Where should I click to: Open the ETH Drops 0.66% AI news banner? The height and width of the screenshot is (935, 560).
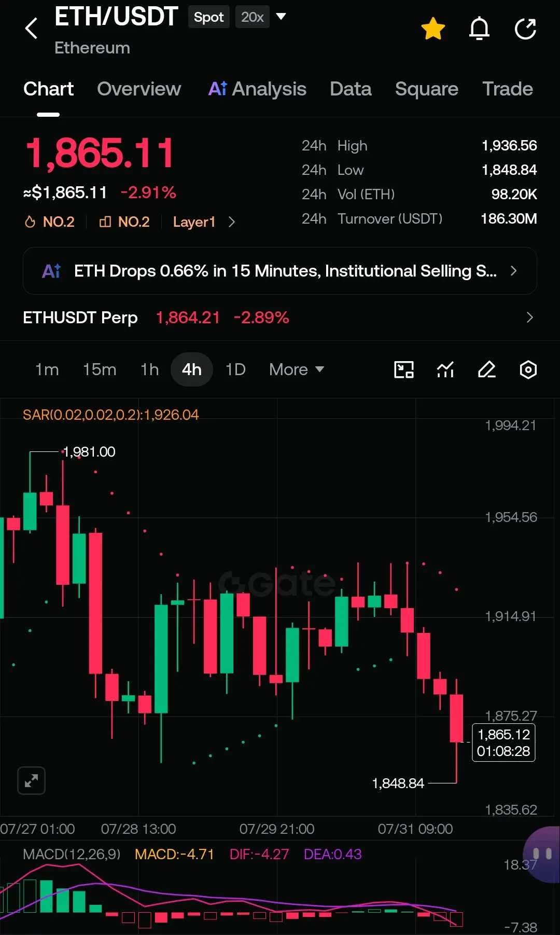tap(280, 271)
